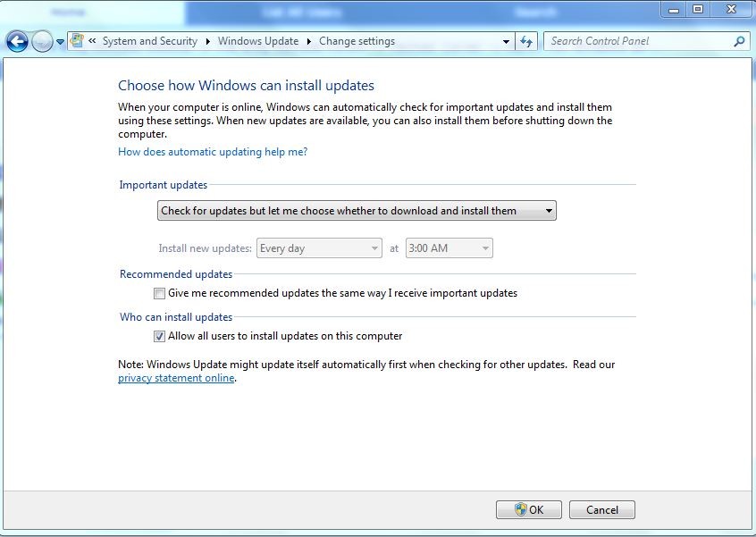Open the important updates dropdown
Image resolution: width=756 pixels, height=537 pixels.
pos(357,211)
